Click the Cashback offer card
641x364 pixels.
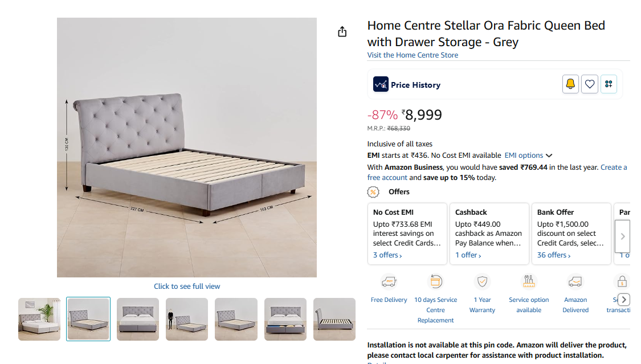[x=489, y=234]
